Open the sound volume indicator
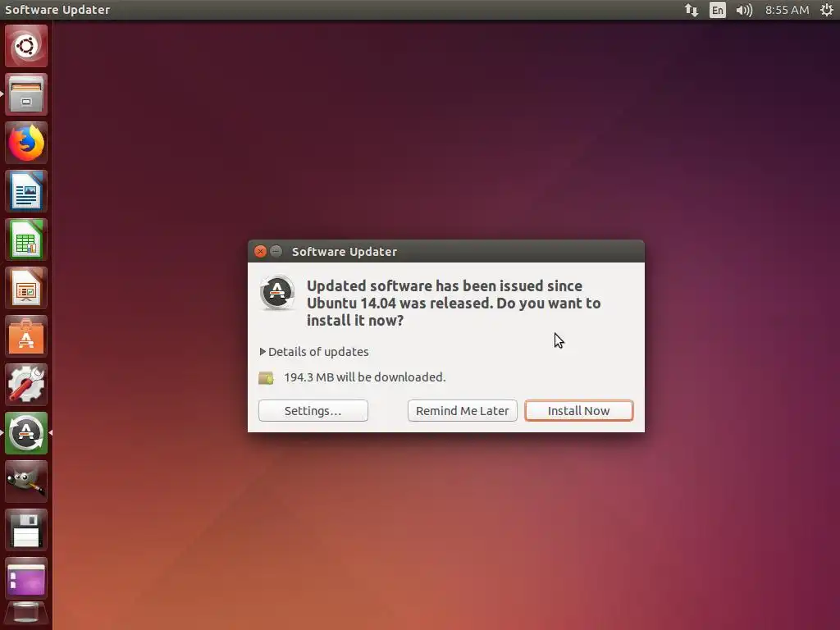The height and width of the screenshot is (630, 840). 744,10
